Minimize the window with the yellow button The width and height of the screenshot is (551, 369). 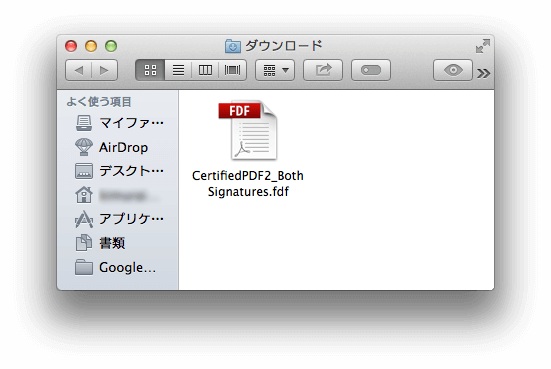(x=91, y=46)
